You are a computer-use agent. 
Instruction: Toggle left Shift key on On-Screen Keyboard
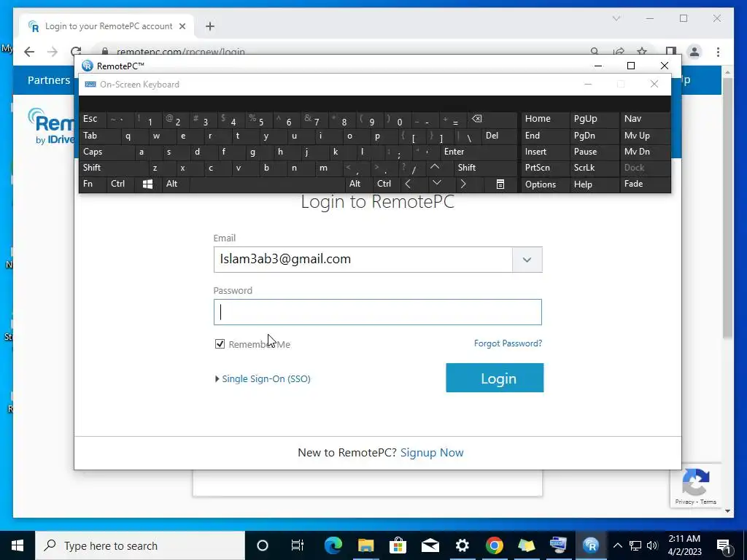113,168
